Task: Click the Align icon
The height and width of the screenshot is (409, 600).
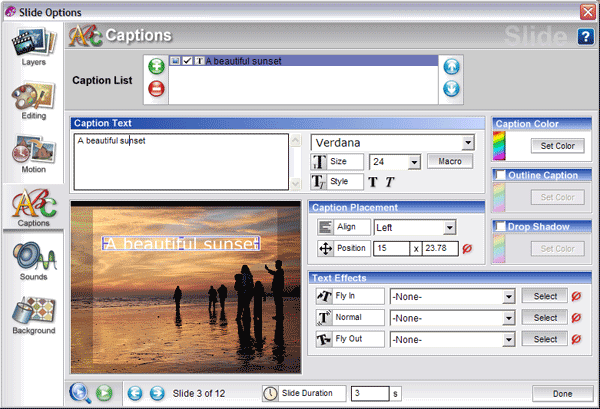Action: pyautogui.click(x=325, y=227)
